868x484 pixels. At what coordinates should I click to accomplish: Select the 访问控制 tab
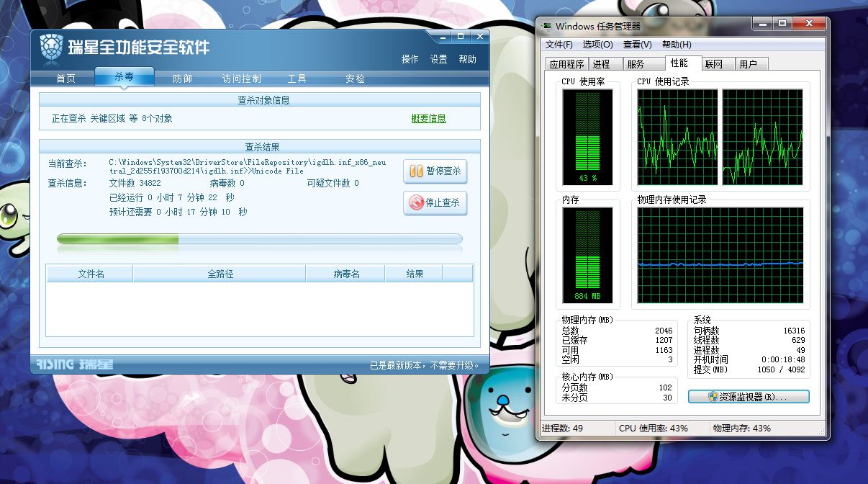tap(241, 79)
